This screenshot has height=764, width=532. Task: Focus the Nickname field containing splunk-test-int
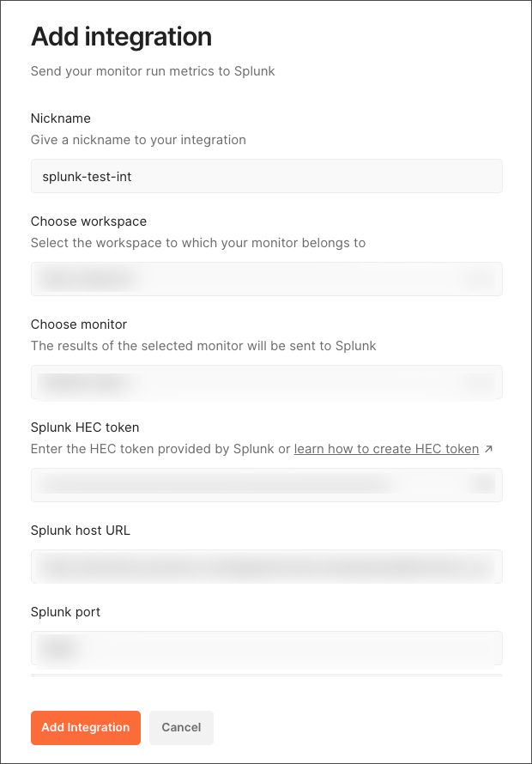(267, 176)
